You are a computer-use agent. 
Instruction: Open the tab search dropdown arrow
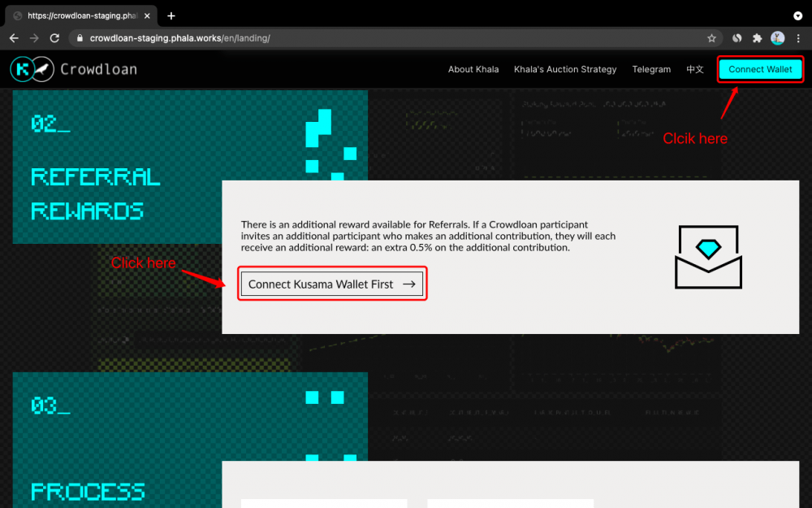[x=797, y=15]
